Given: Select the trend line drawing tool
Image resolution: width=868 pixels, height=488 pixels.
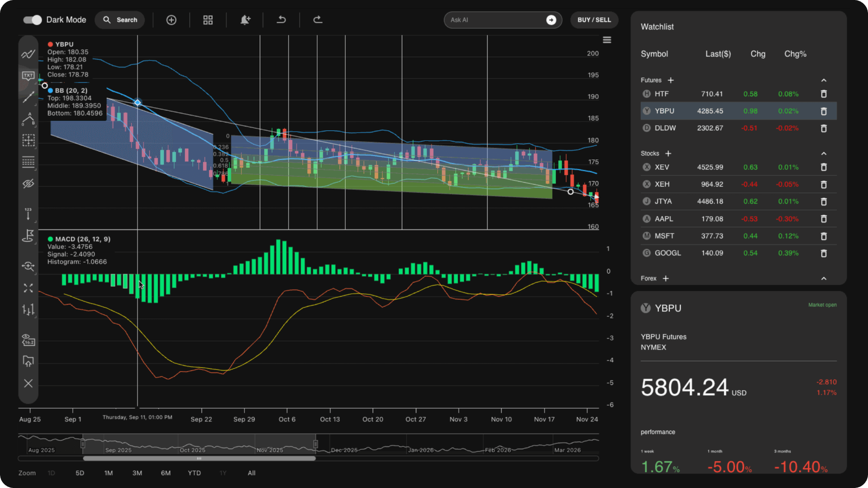Looking at the screenshot, I should coord(28,97).
